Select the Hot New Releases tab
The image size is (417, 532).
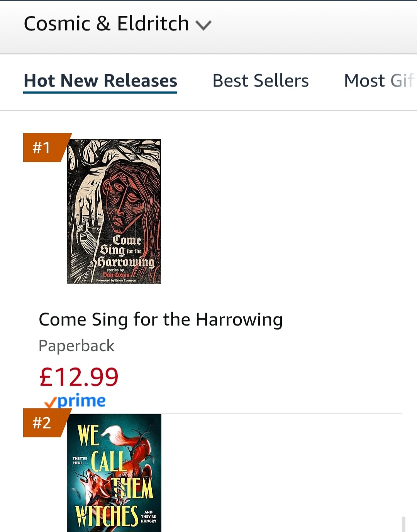point(100,81)
